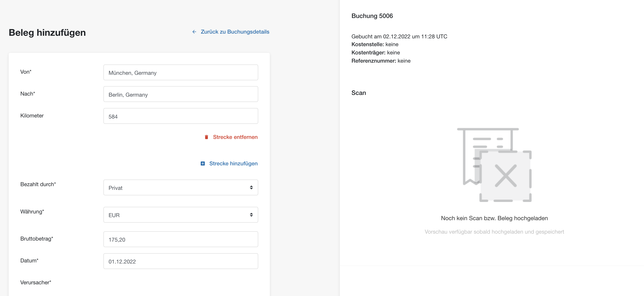Click the Kostenträger: keine line
Viewport: 644px width, 296px height.
[x=375, y=52]
